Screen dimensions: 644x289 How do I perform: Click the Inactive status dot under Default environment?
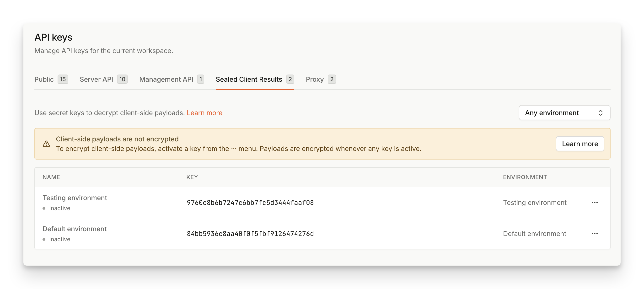44,239
